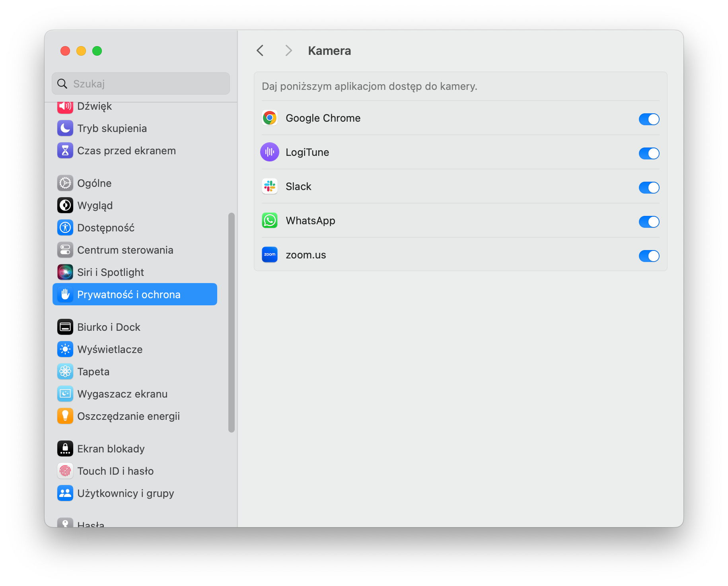Screen dimensions: 728x586
Task: Select Tryb skupienia in sidebar
Action: pyautogui.click(x=112, y=128)
